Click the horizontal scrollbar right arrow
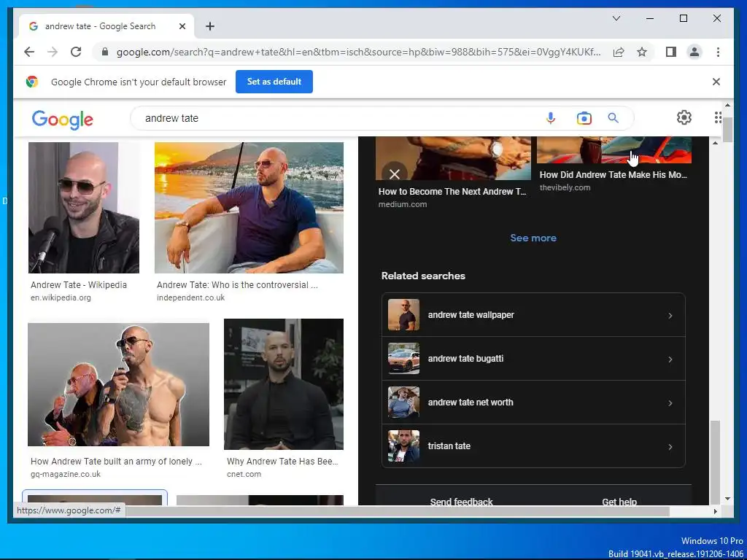The image size is (747, 560). coord(715,511)
